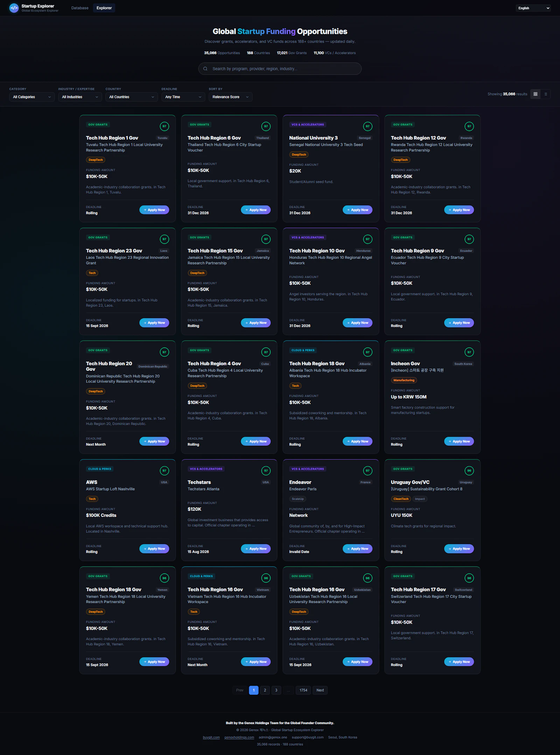Open the All Industries dropdown
Screen dimensions: 560x755
tap(80, 97)
